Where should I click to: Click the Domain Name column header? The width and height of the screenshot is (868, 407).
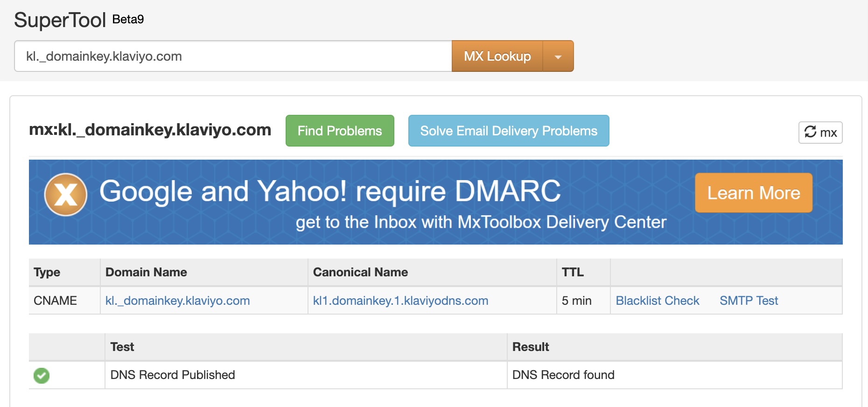pos(146,272)
